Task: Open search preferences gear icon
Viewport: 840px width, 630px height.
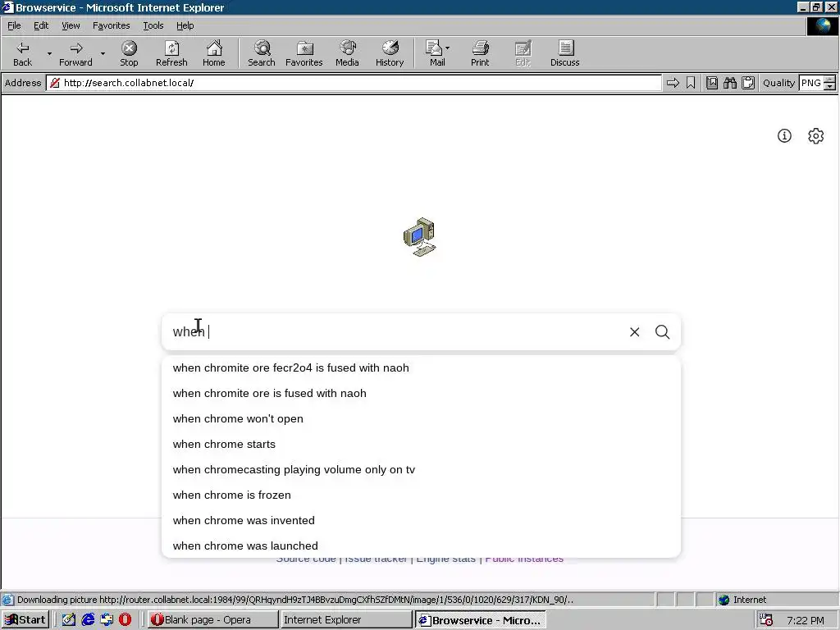Action: [x=816, y=135]
